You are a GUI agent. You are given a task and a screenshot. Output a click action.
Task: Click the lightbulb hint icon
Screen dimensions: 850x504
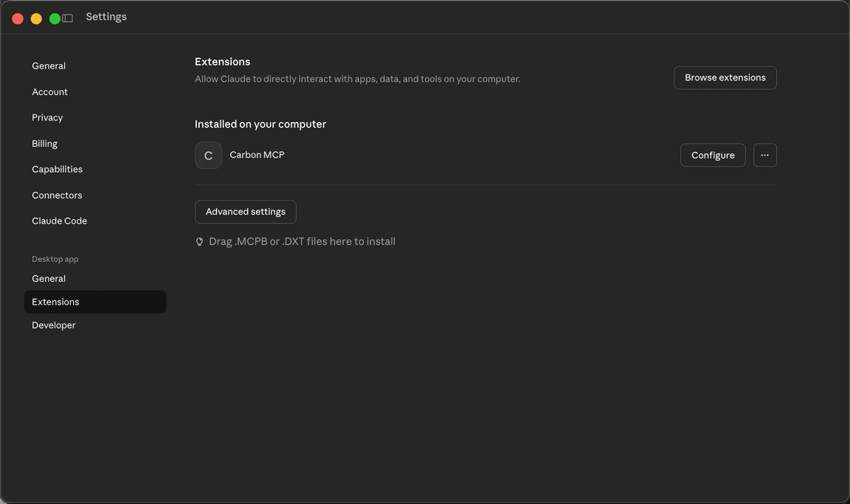pyautogui.click(x=199, y=242)
